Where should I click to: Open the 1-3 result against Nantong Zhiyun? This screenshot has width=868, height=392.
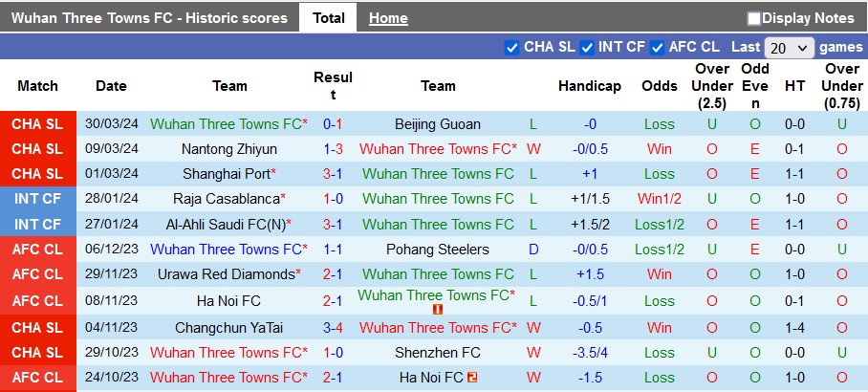point(333,149)
